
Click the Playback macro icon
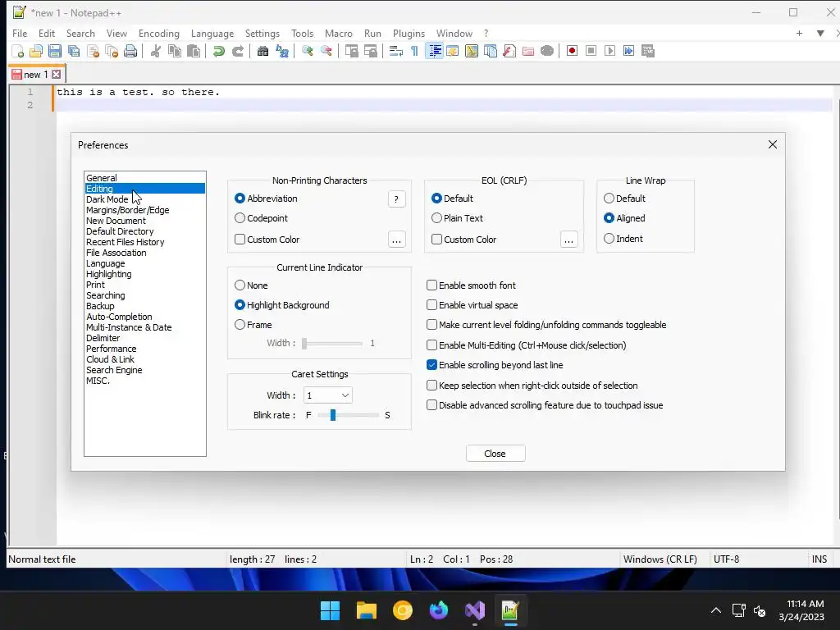609,51
